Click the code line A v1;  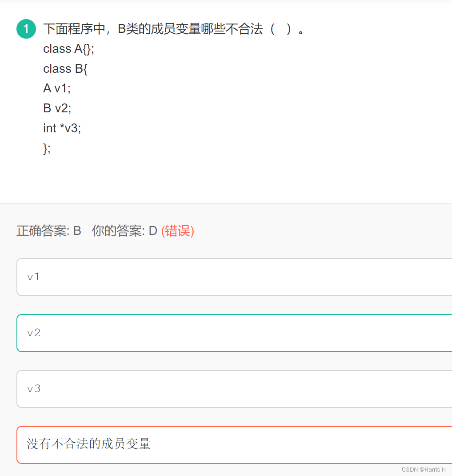tap(57, 88)
